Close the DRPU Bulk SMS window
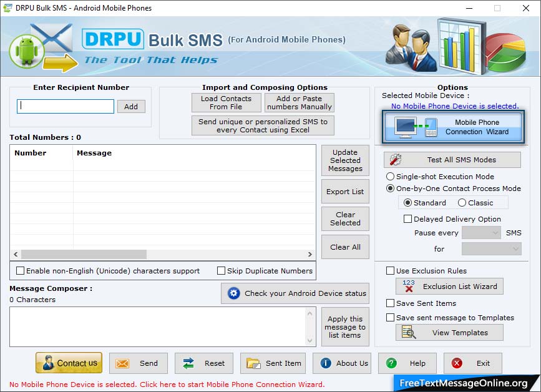541x392 pixels. tap(526, 8)
